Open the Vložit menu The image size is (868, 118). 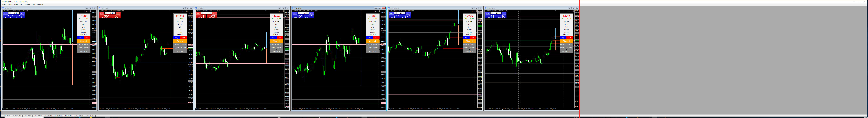16,5
